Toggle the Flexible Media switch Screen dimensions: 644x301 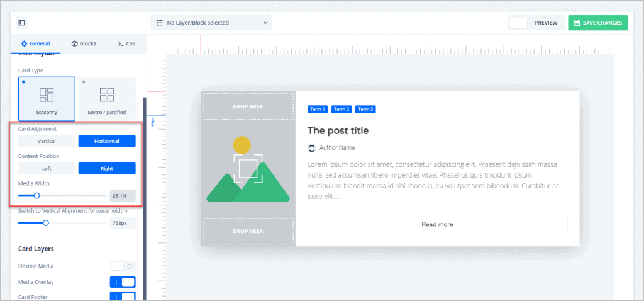click(x=123, y=266)
